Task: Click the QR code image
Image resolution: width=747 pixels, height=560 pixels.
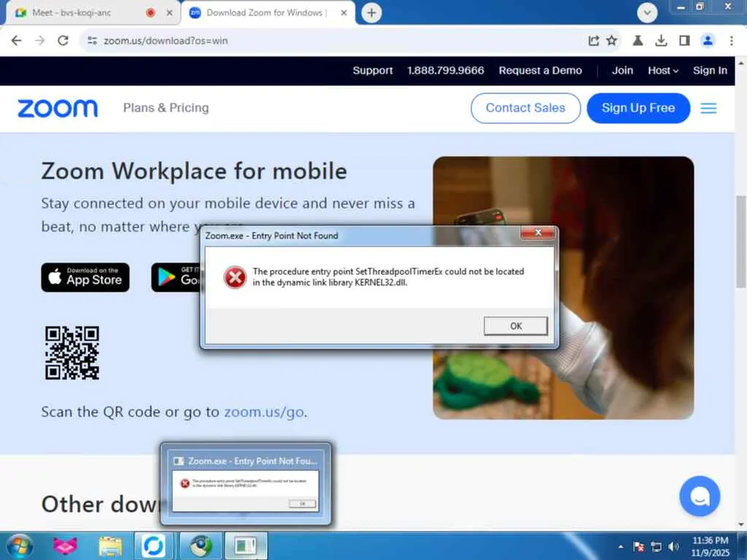Action: (72, 353)
